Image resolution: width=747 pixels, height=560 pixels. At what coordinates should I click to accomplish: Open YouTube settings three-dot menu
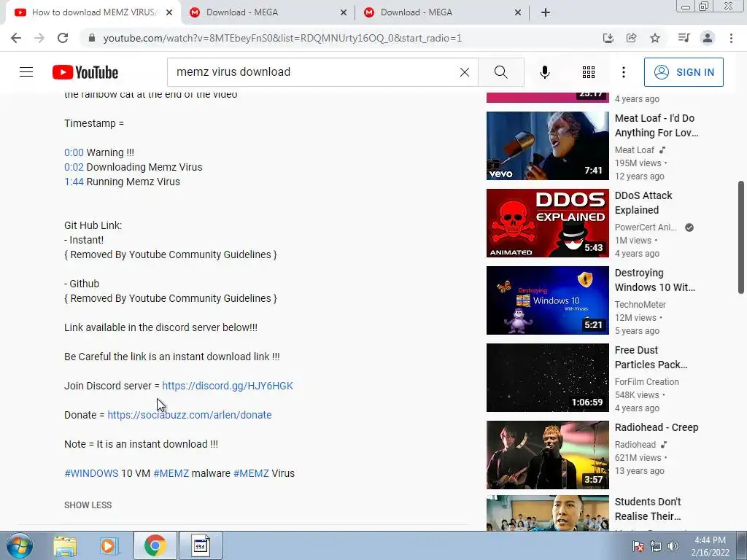tap(624, 72)
